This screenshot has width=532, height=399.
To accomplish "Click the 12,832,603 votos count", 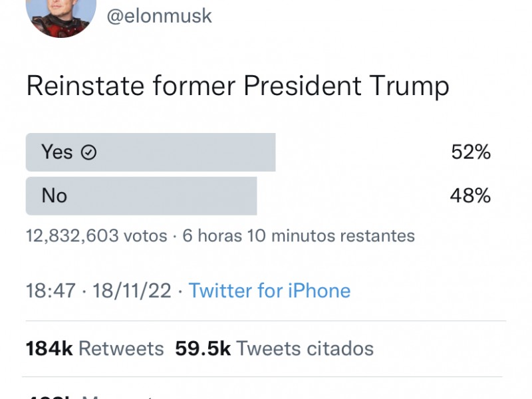I will (96, 236).
